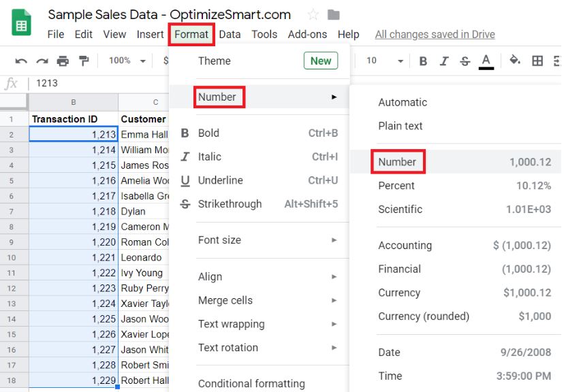The height and width of the screenshot is (392, 564).
Task: Redo the last action in toolbar
Action: pos(42,61)
